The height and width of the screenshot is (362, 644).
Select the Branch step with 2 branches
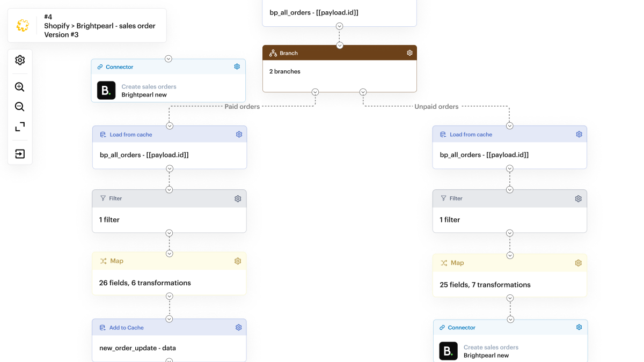(x=339, y=71)
